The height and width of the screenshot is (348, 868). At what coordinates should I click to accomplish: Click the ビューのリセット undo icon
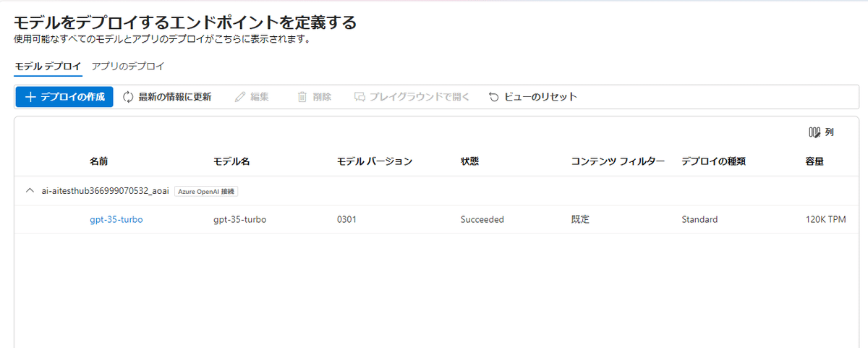[x=494, y=97]
